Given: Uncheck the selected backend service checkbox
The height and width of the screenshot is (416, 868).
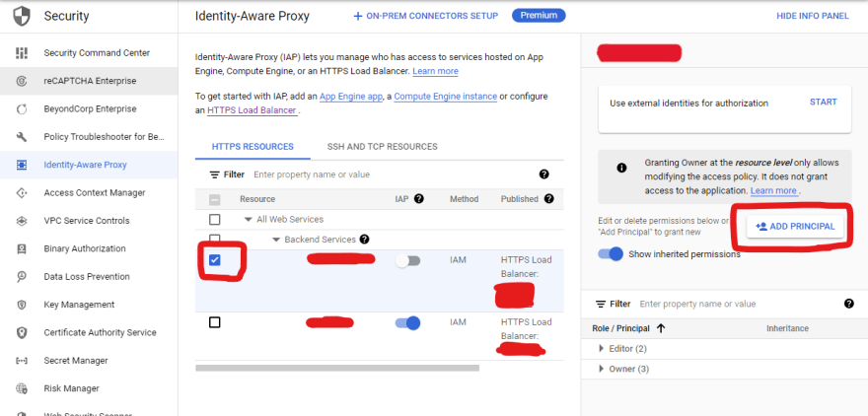Looking at the screenshot, I should tap(215, 260).
